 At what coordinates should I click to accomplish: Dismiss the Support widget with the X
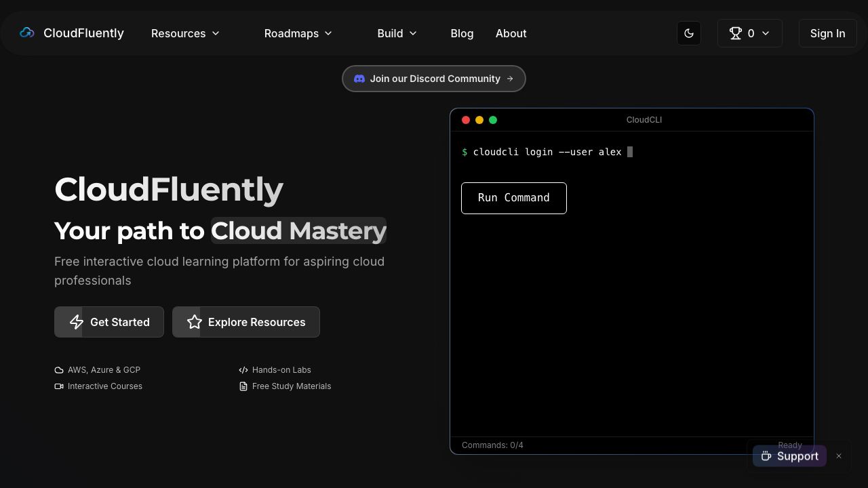coord(839,456)
